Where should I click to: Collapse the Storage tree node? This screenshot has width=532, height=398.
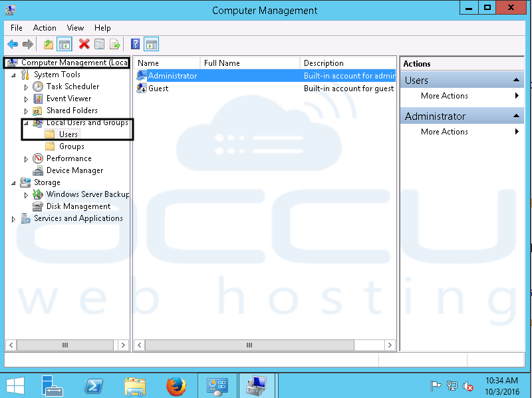click(13, 183)
